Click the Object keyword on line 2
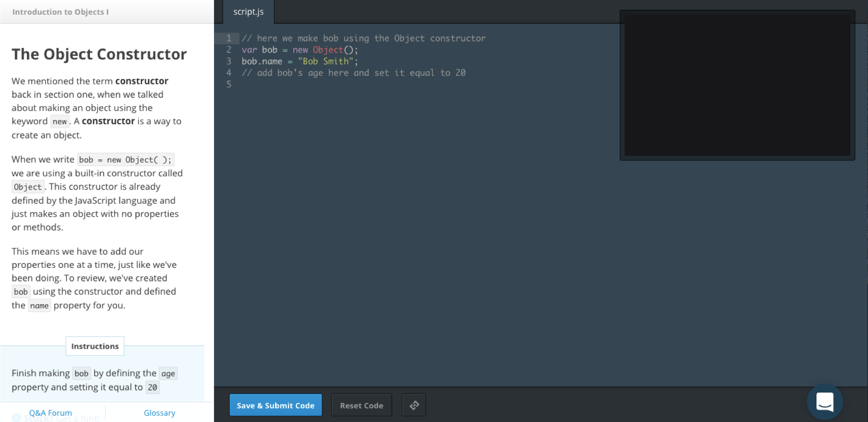 pos(328,50)
